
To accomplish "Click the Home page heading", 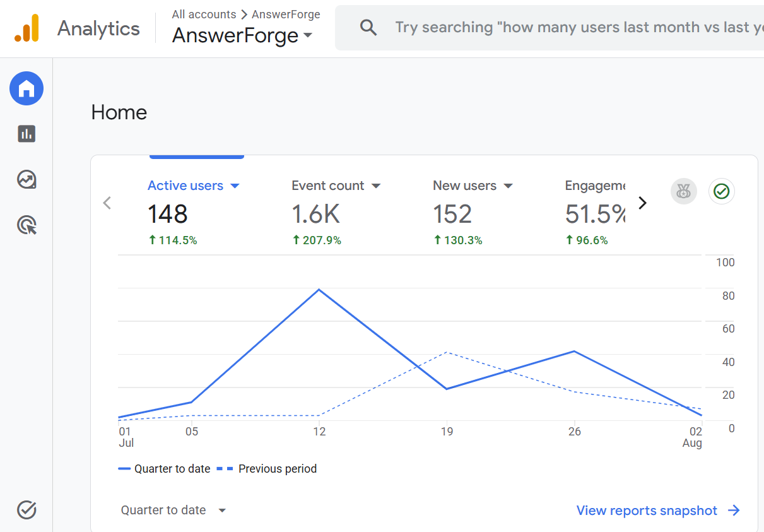I will click(119, 112).
